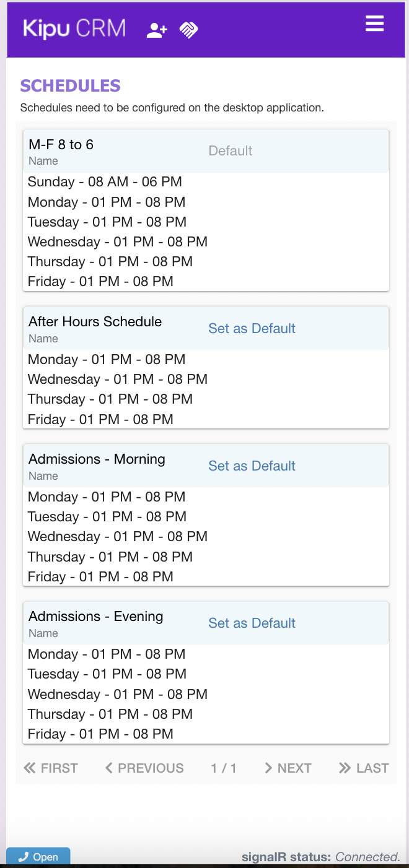Select the Admissions - Evening schedule name
409x868 pixels.
(x=96, y=617)
